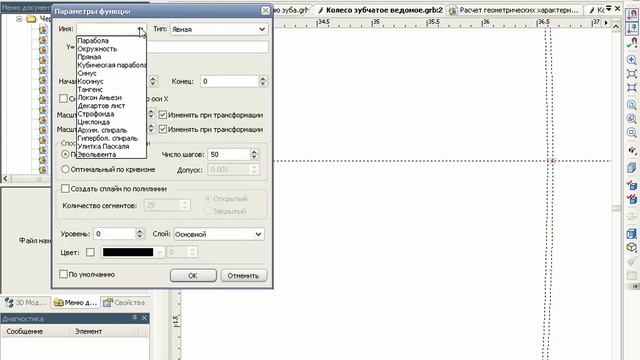Switch to Расчет геометрических характери... tab
The image size is (640, 360).
pos(514,10)
